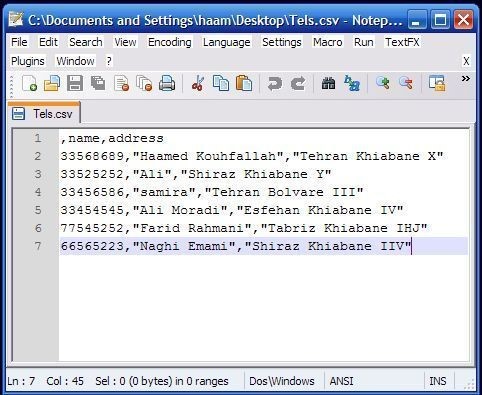Click the Notepad++ title bar icon
The height and width of the screenshot is (395, 482).
click(15, 20)
